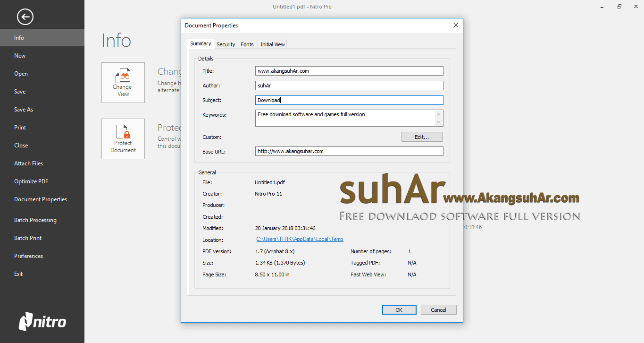Click creator value "Nitro Pro 11"

pos(268,194)
